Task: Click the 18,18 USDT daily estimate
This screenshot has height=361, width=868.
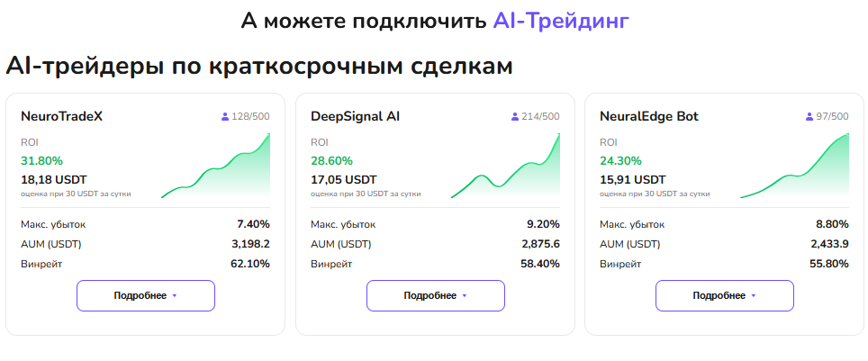Action: click(x=53, y=179)
